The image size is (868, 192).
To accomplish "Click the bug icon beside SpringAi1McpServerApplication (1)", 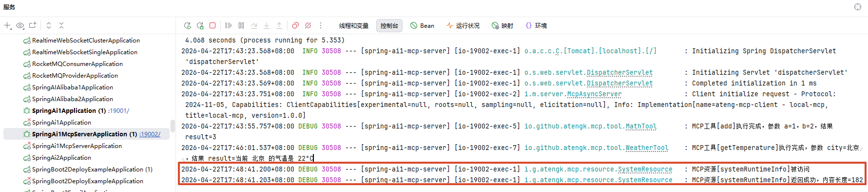I will [x=27, y=134].
